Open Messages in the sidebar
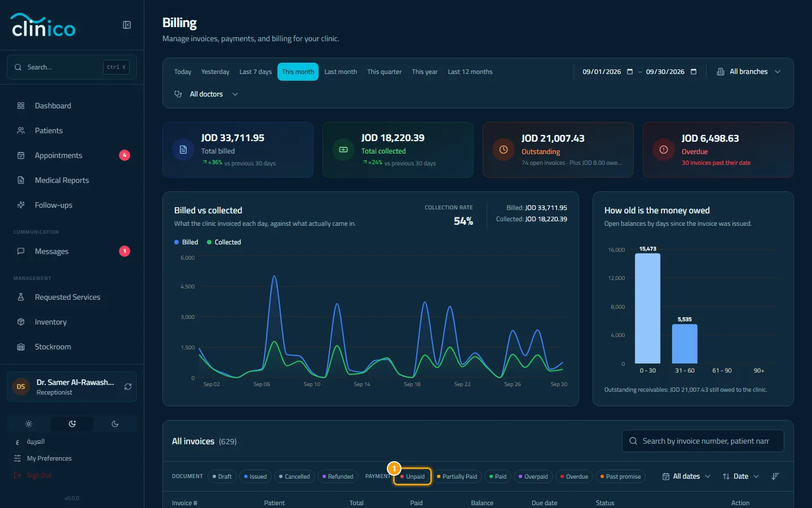 (72, 251)
